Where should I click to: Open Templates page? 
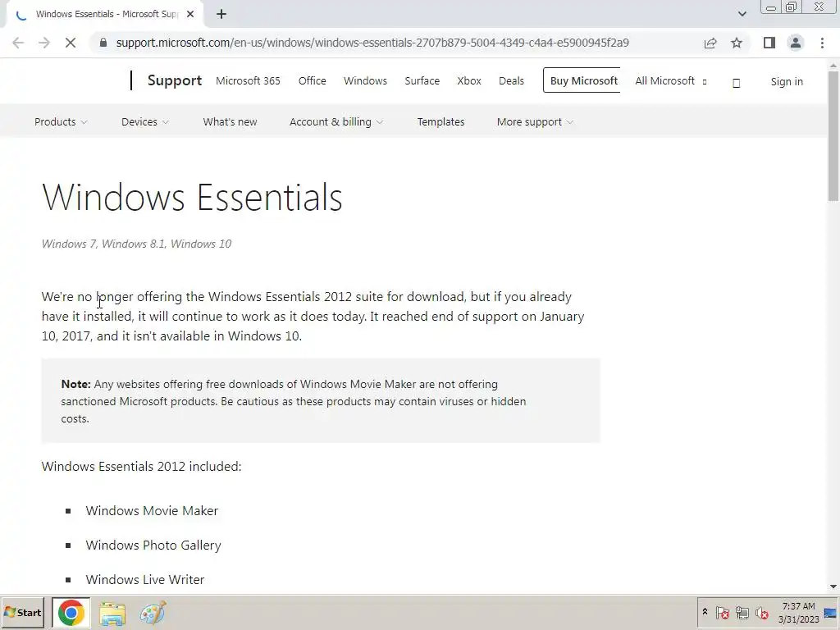(x=441, y=121)
